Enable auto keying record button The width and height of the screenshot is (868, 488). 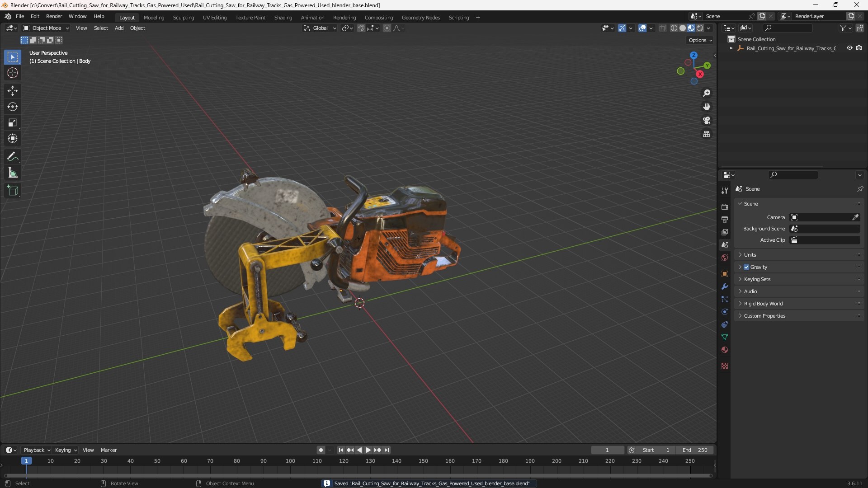[321, 450]
